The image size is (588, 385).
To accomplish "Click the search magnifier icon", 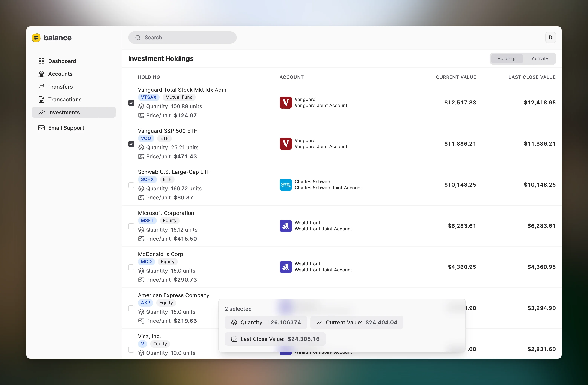I will (x=138, y=38).
